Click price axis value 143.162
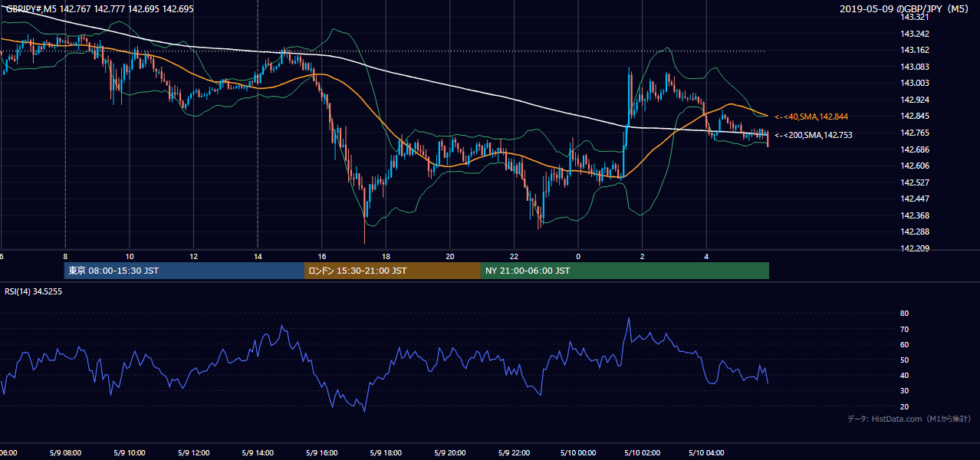This screenshot has height=460, width=980. pos(913,50)
